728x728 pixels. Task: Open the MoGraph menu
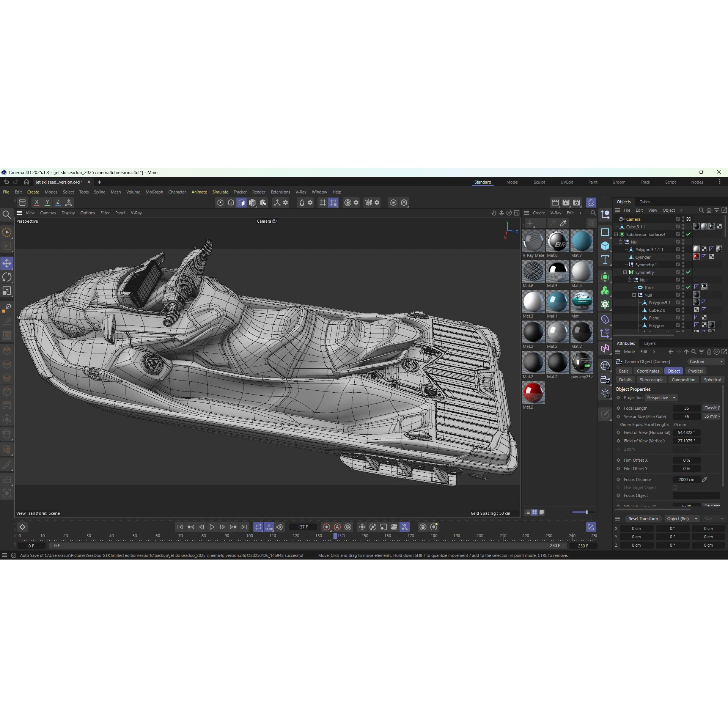pyautogui.click(x=154, y=192)
